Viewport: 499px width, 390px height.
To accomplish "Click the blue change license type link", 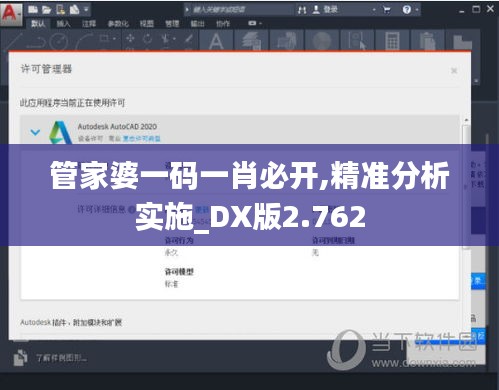I will [142, 138].
